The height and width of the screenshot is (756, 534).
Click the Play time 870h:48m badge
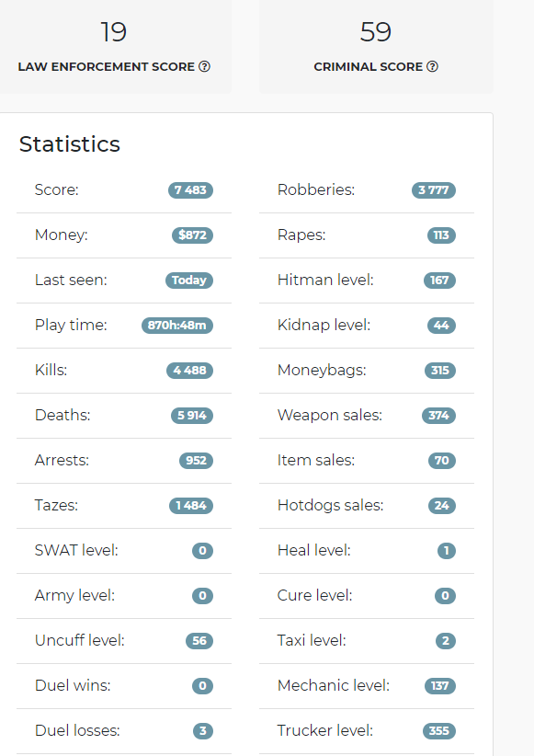pos(176,326)
